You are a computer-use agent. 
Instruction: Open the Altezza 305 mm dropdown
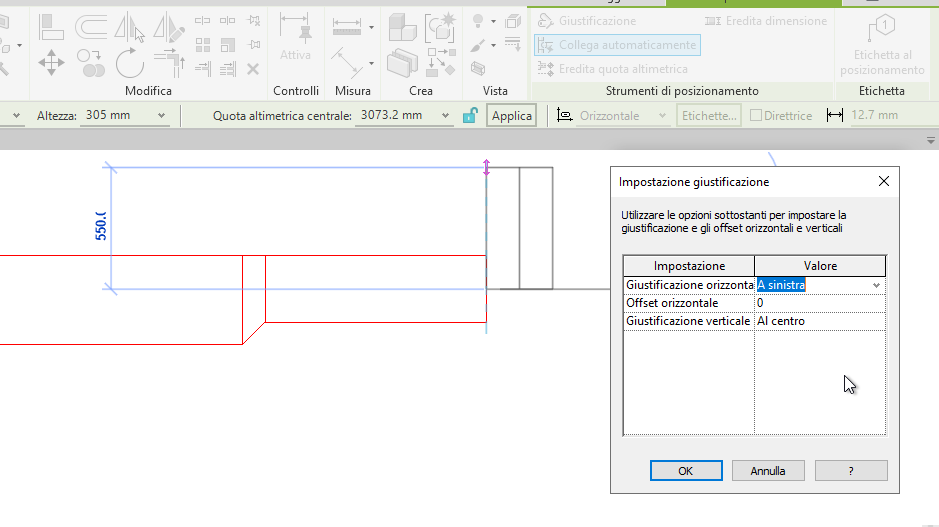tap(161, 116)
